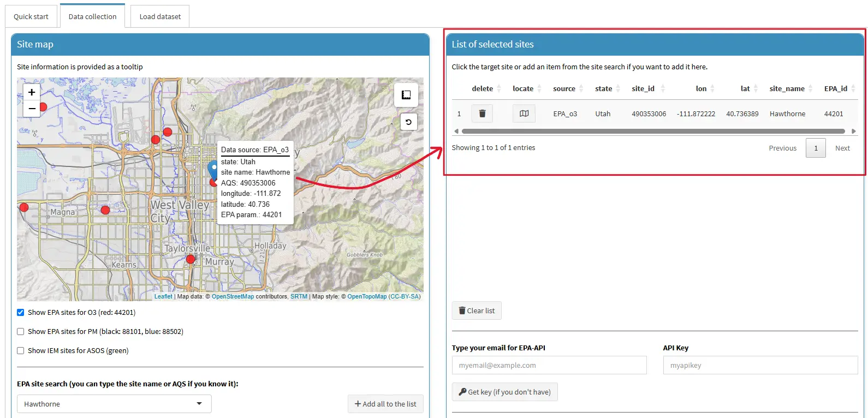The image size is (868, 418).
Task: Reset the map view with refresh icon
Action: pyautogui.click(x=408, y=122)
